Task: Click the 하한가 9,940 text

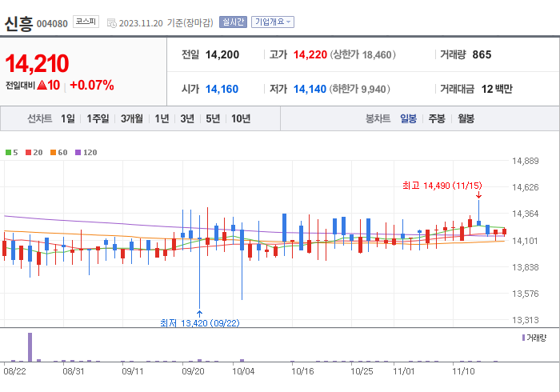Action: coord(360,89)
